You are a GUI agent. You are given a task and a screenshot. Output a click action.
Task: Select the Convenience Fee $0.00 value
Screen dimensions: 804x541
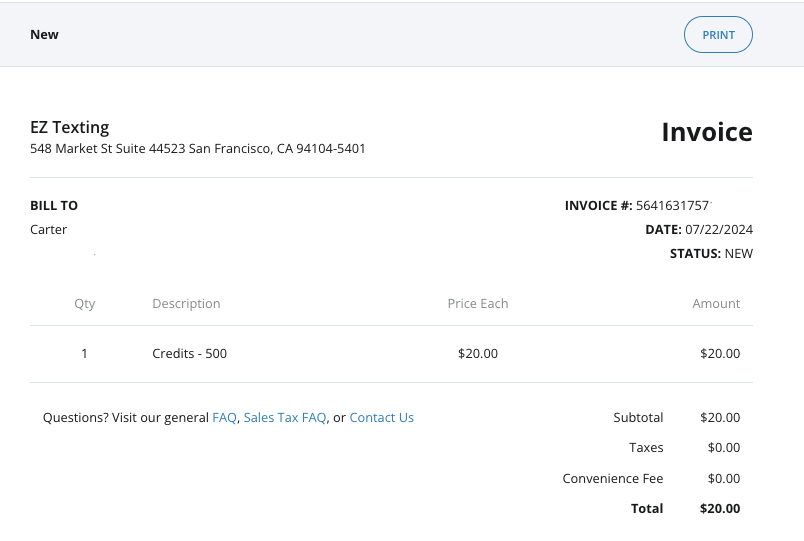point(723,478)
